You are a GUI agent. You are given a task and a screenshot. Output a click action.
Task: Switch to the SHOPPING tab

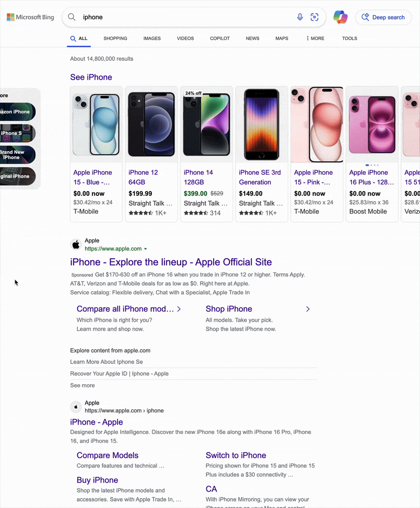tap(115, 38)
